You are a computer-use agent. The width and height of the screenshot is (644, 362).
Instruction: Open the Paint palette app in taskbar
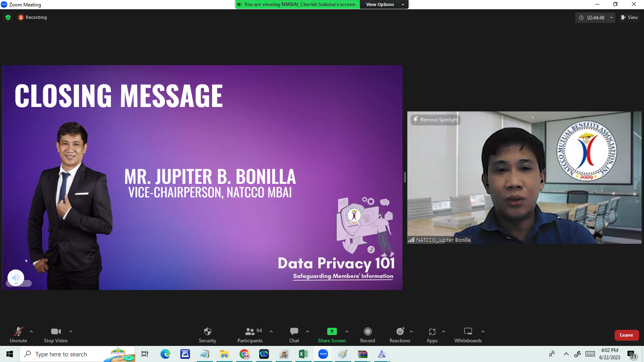[x=343, y=354]
